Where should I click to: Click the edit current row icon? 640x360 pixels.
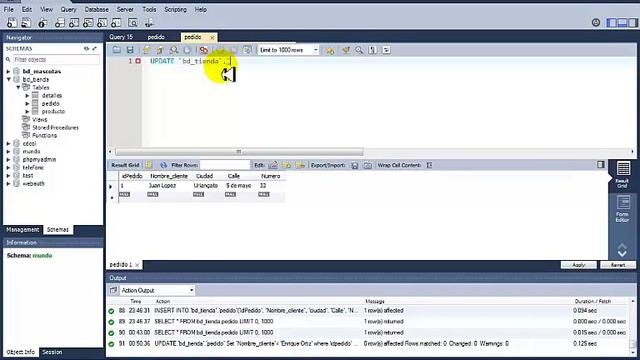[x=273, y=165]
